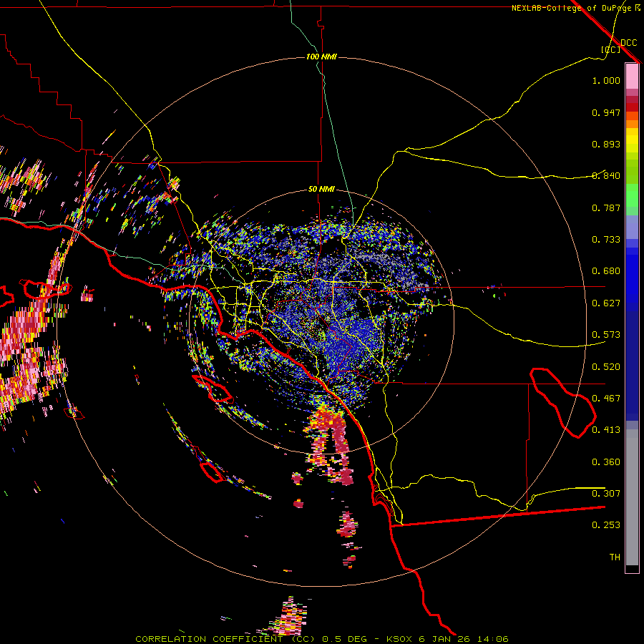Select the 0.627 scale value
This screenshot has height=644, width=644.
(x=606, y=303)
